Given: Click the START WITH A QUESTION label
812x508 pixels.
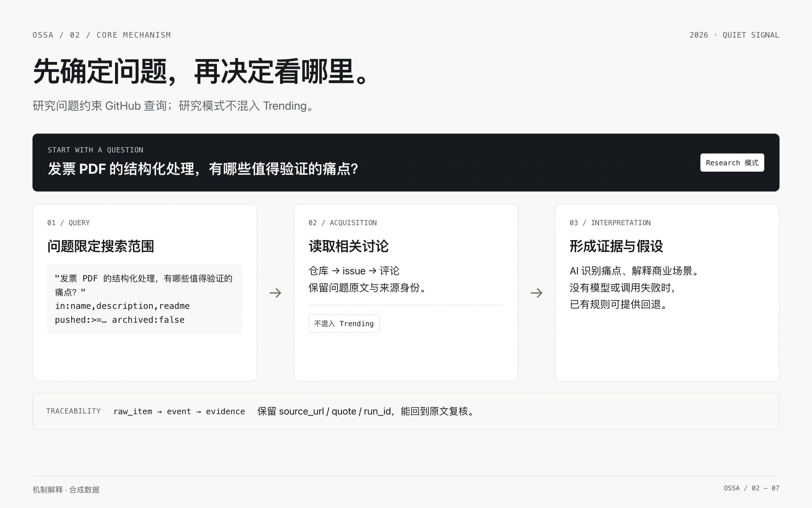Looking at the screenshot, I should tap(95, 150).
